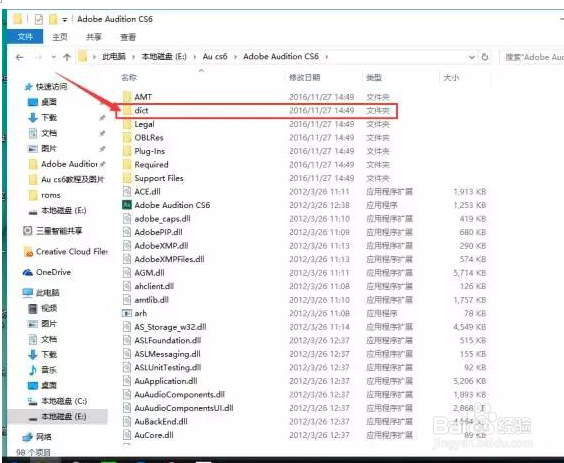Select the ASLUnitTesting.dll file

coord(168,367)
